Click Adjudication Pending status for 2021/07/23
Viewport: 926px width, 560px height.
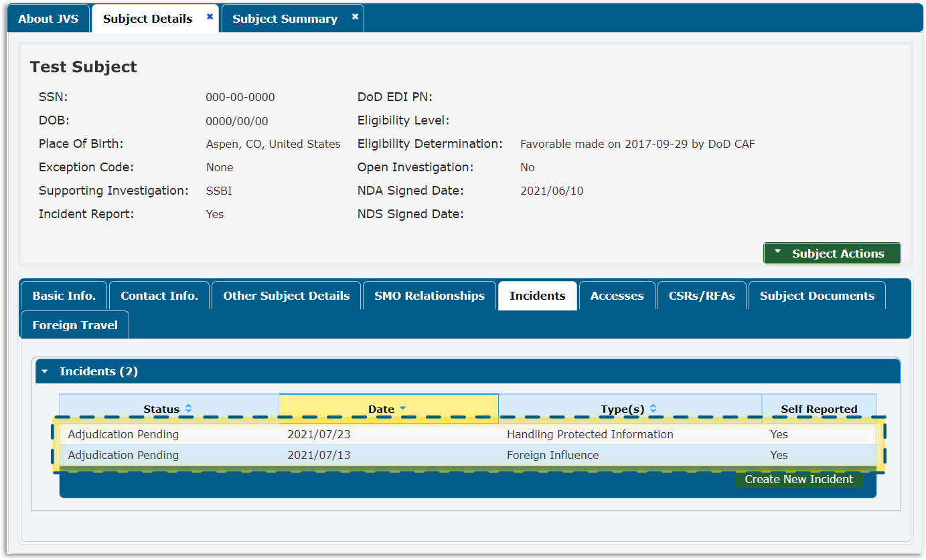(123, 434)
